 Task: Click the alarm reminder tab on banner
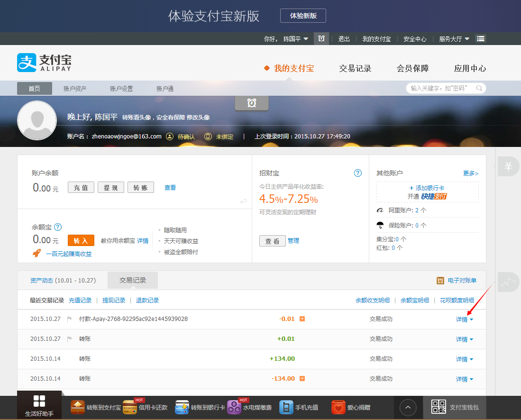[x=252, y=103]
